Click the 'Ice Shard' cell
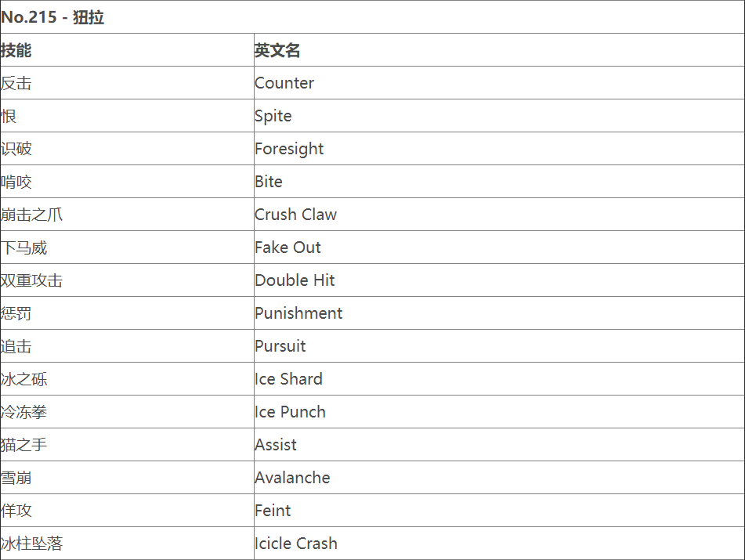The width and height of the screenshot is (745, 560). tap(288, 379)
